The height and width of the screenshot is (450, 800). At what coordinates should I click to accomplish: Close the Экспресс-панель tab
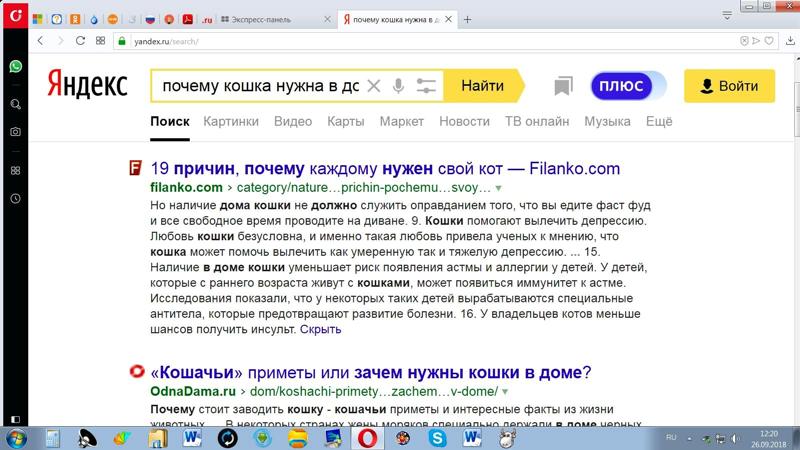(x=328, y=19)
